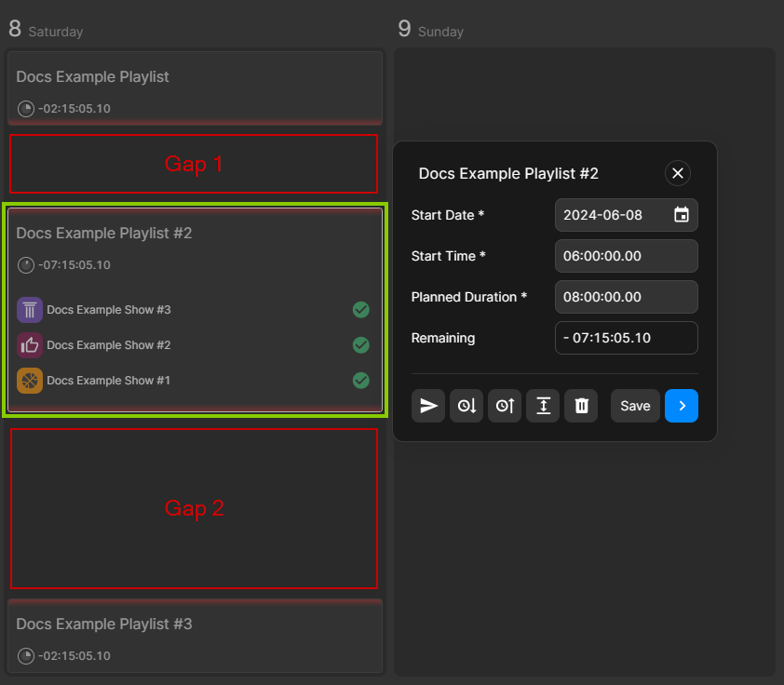This screenshot has width=784, height=685.
Task: Click green checkmark beside Docs Example Show #3
Action: coord(361,310)
